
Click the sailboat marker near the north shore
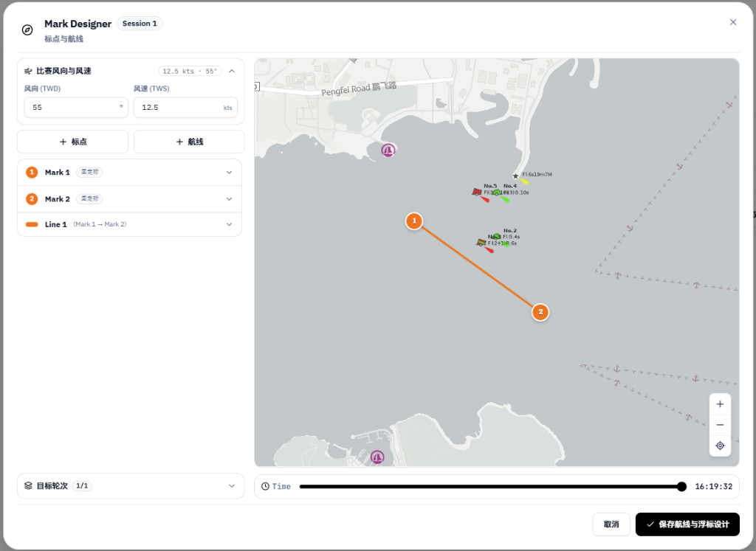388,150
